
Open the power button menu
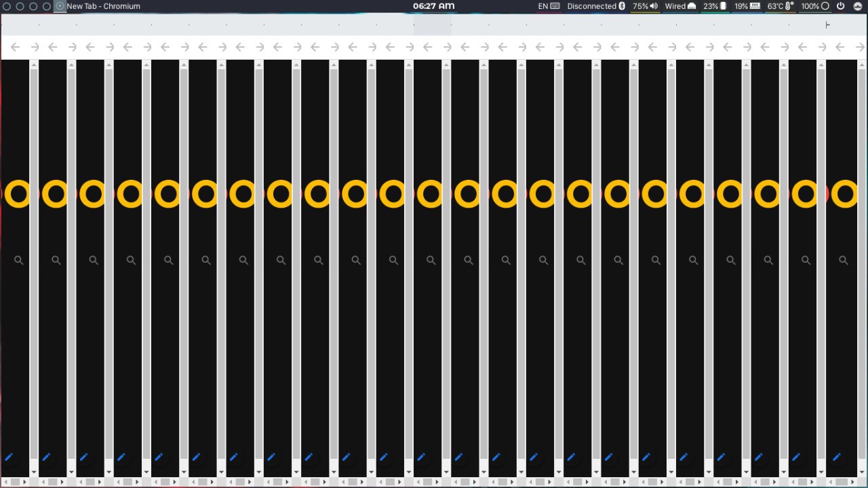point(841,6)
